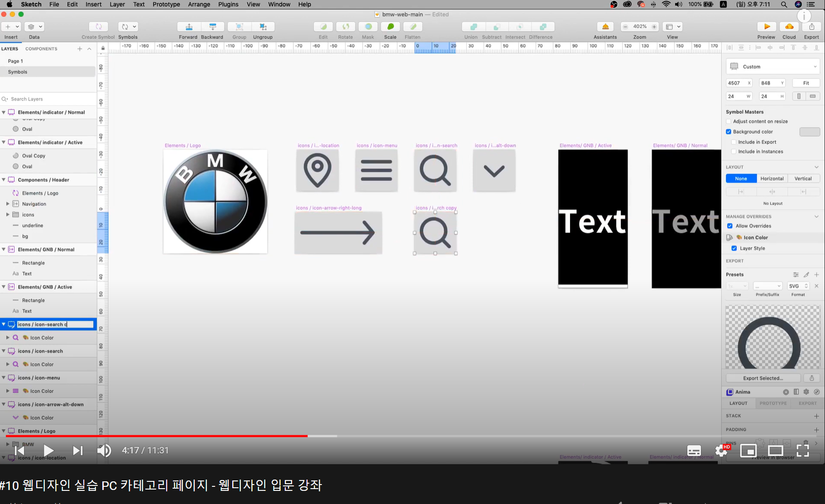The image size is (825, 504).
Task: Select the None layout option
Action: (741, 179)
